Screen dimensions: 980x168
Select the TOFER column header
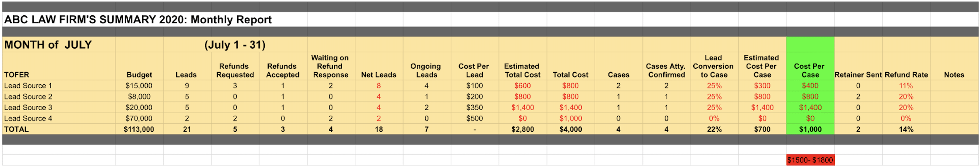coord(17,75)
